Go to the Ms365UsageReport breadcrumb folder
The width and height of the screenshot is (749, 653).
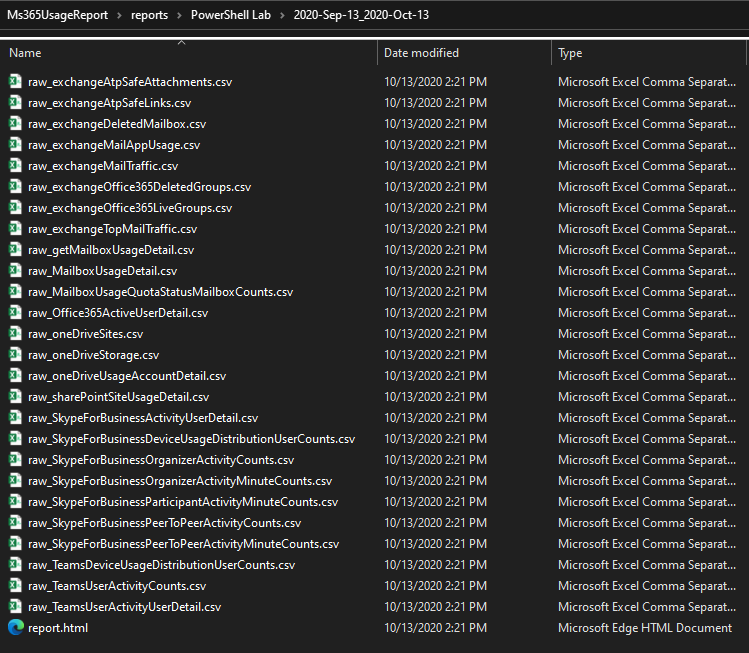(57, 15)
